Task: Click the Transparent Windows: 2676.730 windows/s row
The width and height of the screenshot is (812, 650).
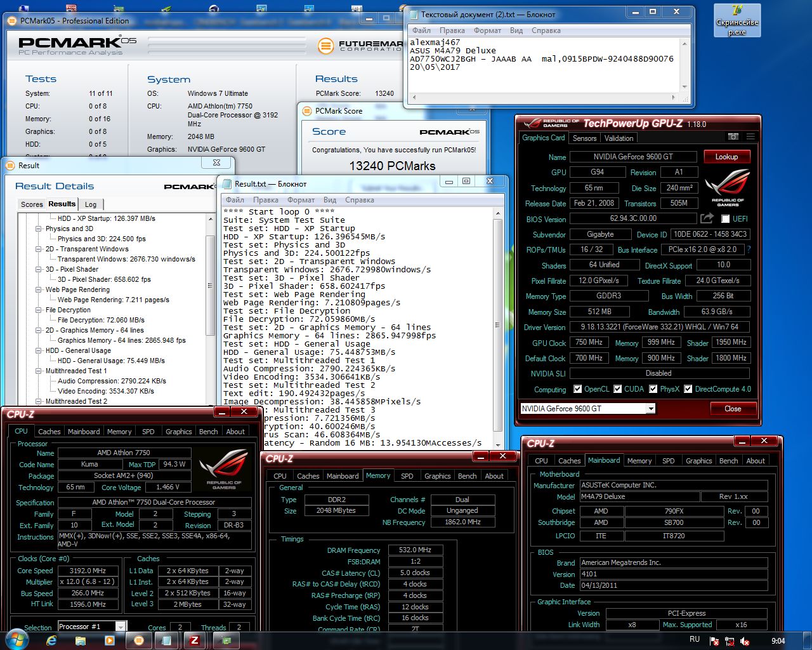Action: (126, 259)
